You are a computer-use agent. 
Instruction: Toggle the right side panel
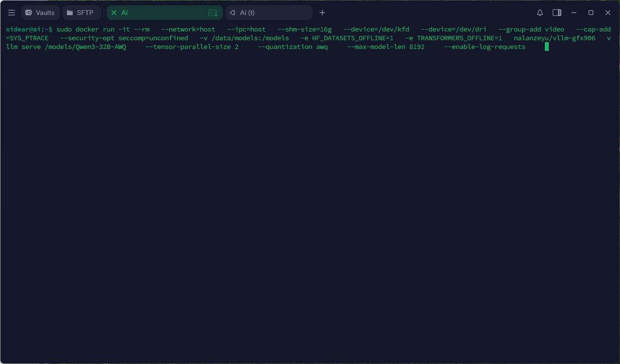pos(557,13)
